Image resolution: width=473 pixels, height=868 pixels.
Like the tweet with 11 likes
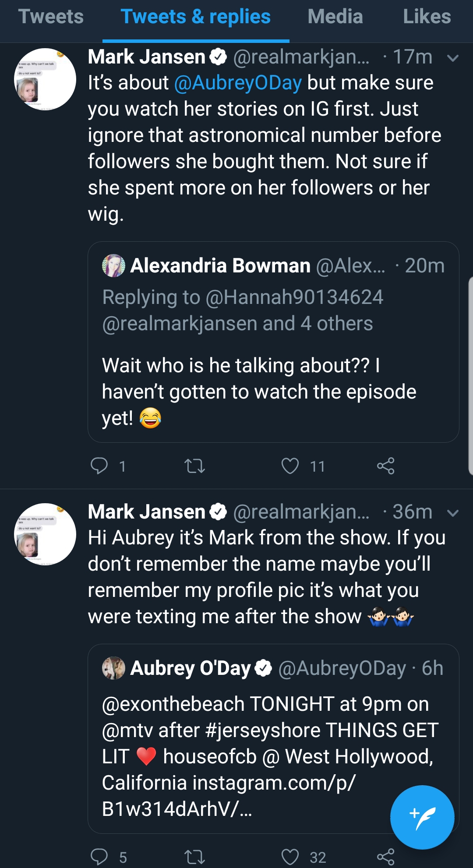(290, 466)
